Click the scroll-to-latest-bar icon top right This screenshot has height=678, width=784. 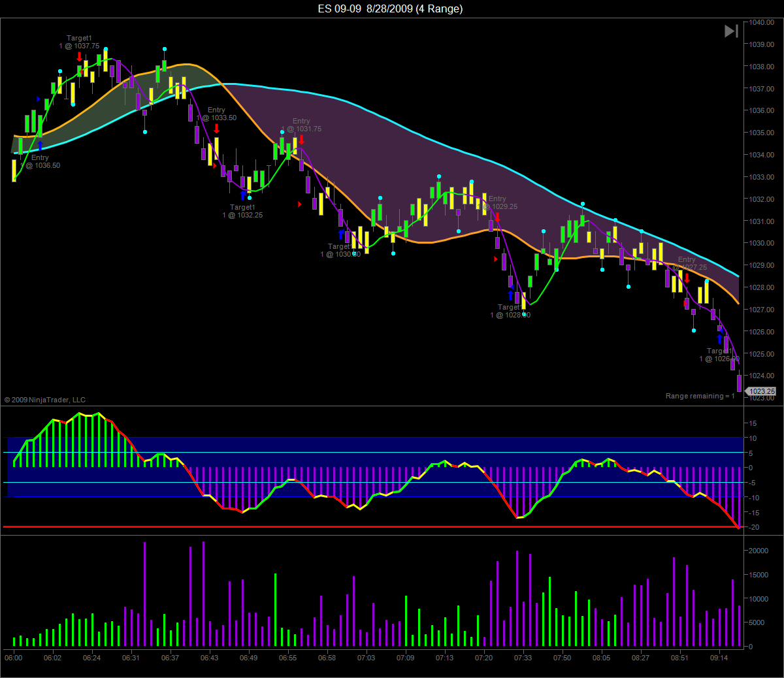coord(731,31)
